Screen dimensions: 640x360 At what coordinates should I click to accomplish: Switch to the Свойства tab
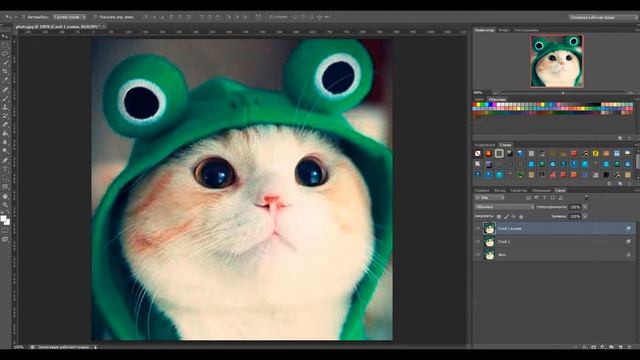pyautogui.click(x=519, y=190)
